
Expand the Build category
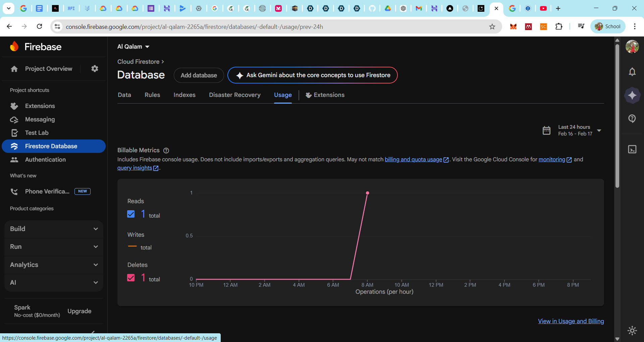point(54,229)
